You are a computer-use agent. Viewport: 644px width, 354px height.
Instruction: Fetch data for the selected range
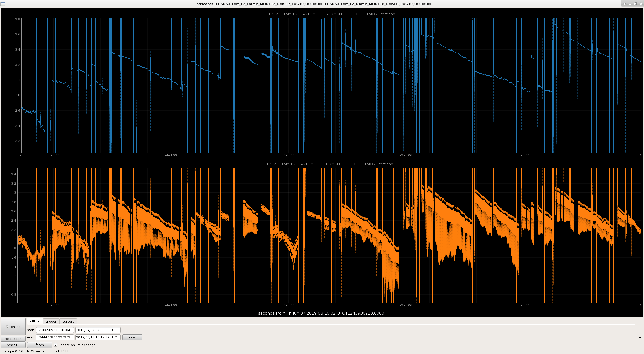[39, 345]
